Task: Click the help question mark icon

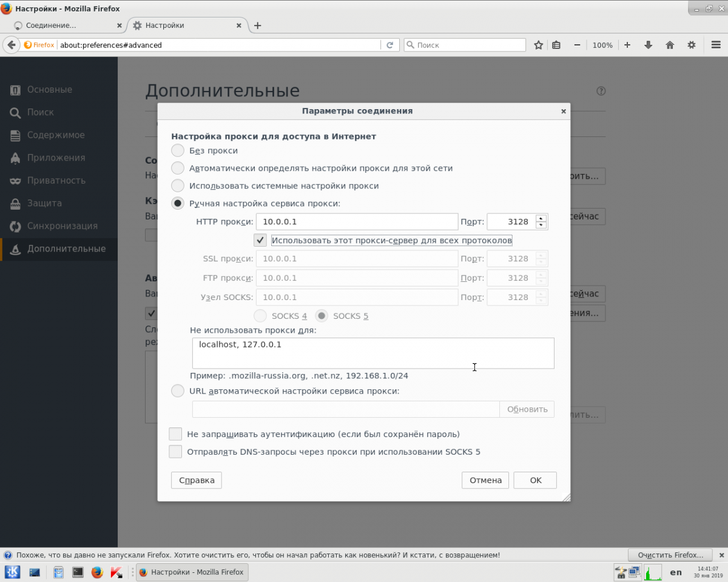Action: (x=601, y=91)
